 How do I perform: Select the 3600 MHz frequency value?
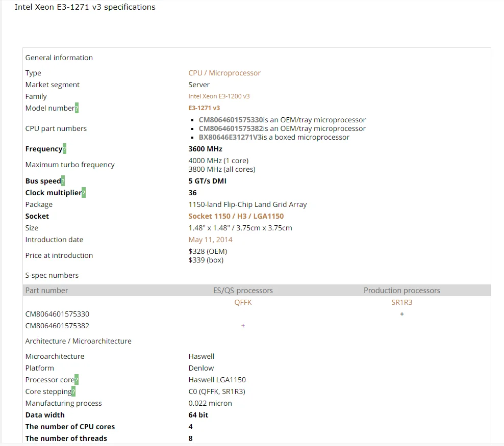pos(206,149)
